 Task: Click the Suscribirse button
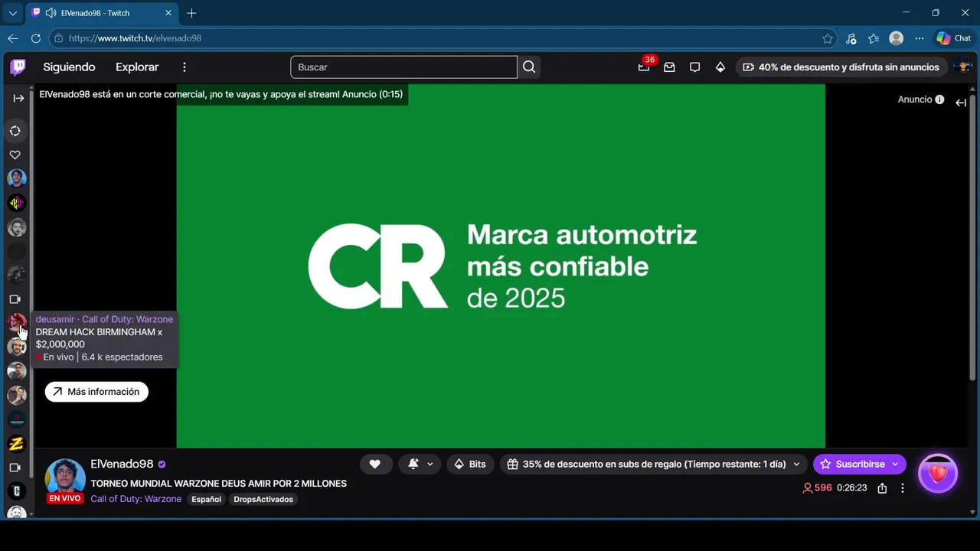point(852,464)
